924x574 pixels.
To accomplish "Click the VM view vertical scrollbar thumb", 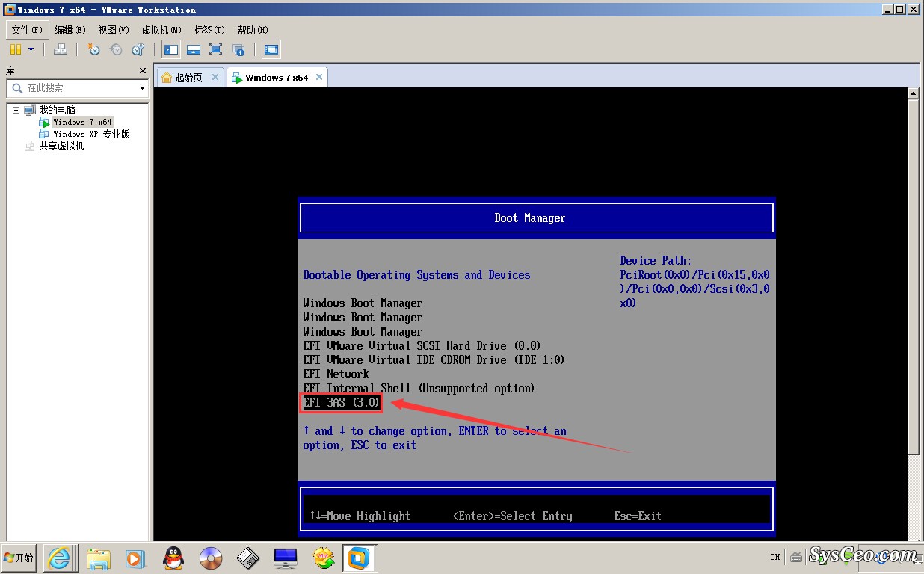I will tap(913, 277).
